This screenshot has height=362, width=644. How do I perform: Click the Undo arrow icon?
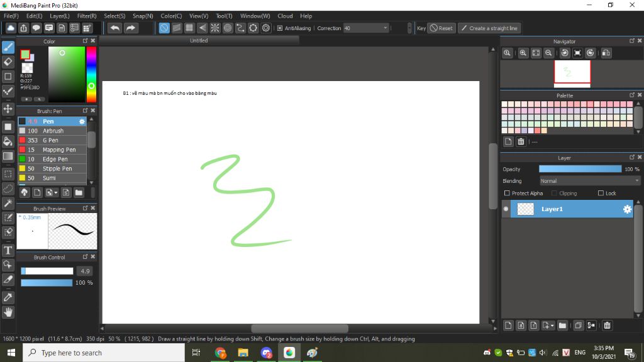coord(116,28)
